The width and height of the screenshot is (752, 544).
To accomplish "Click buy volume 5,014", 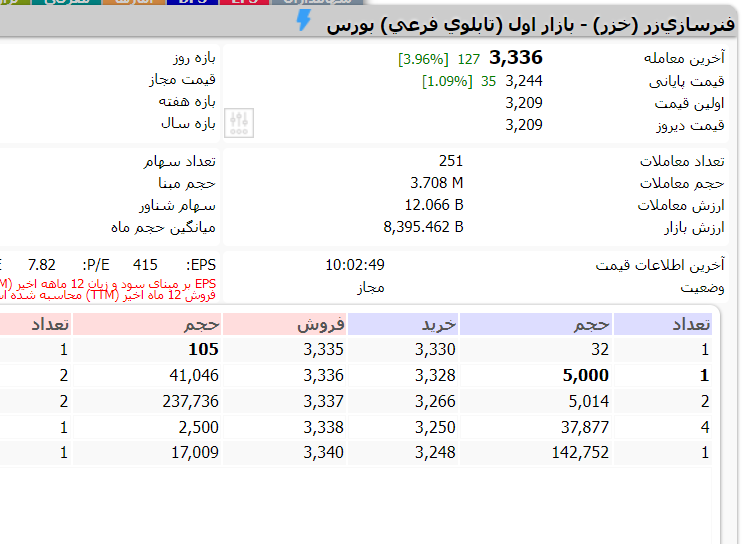I will point(588,401).
